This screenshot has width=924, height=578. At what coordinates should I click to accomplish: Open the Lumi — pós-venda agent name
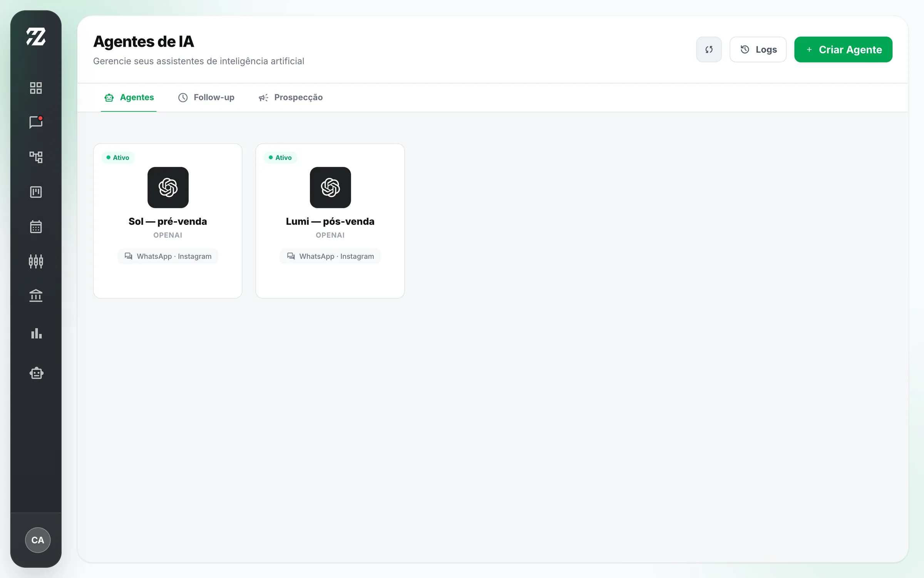click(x=330, y=221)
